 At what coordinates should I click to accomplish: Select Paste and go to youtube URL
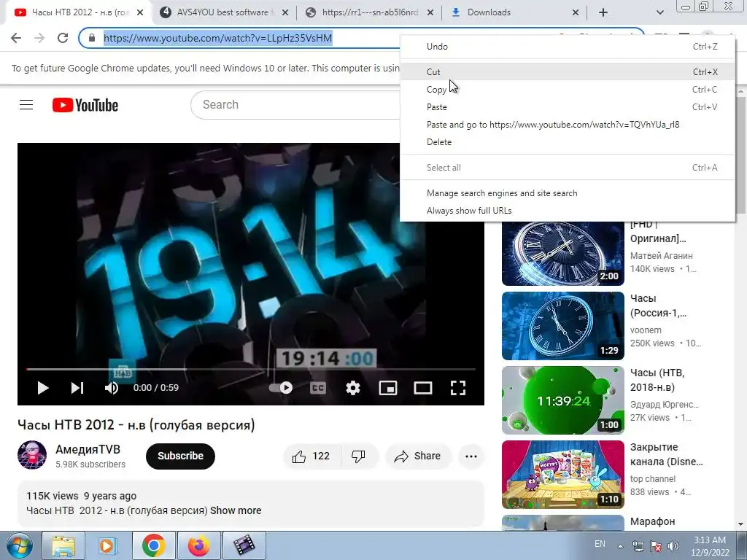(568, 125)
